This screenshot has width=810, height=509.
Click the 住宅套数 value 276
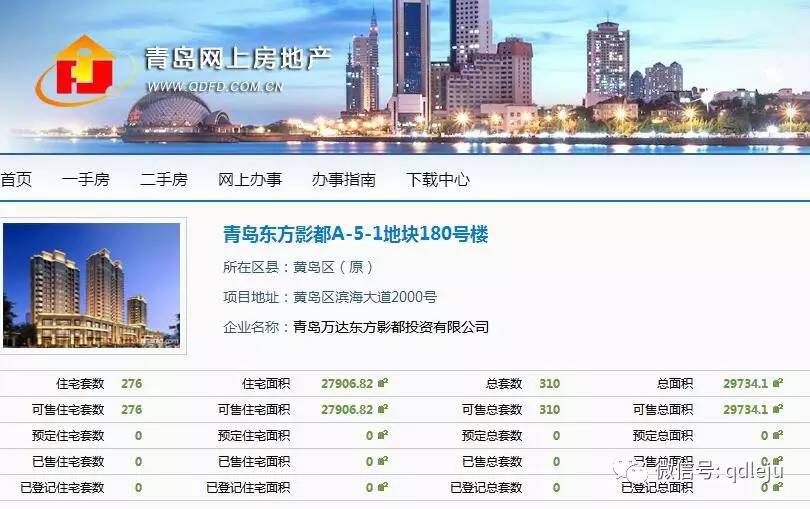click(132, 383)
